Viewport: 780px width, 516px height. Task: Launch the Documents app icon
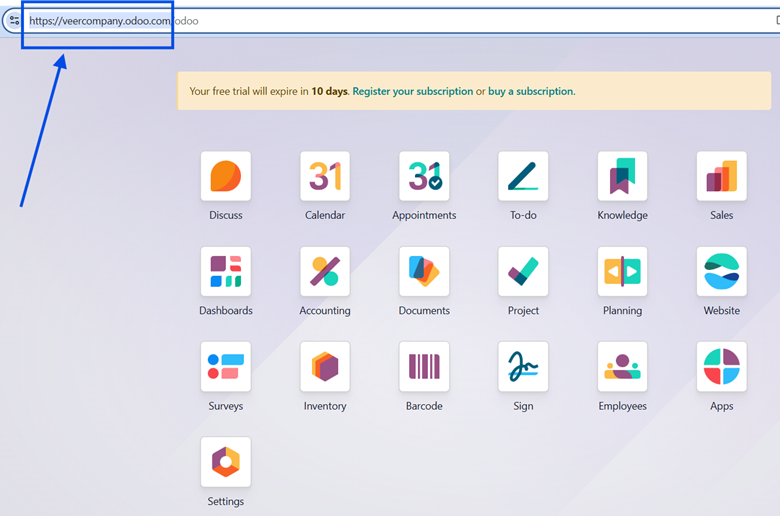(x=424, y=272)
